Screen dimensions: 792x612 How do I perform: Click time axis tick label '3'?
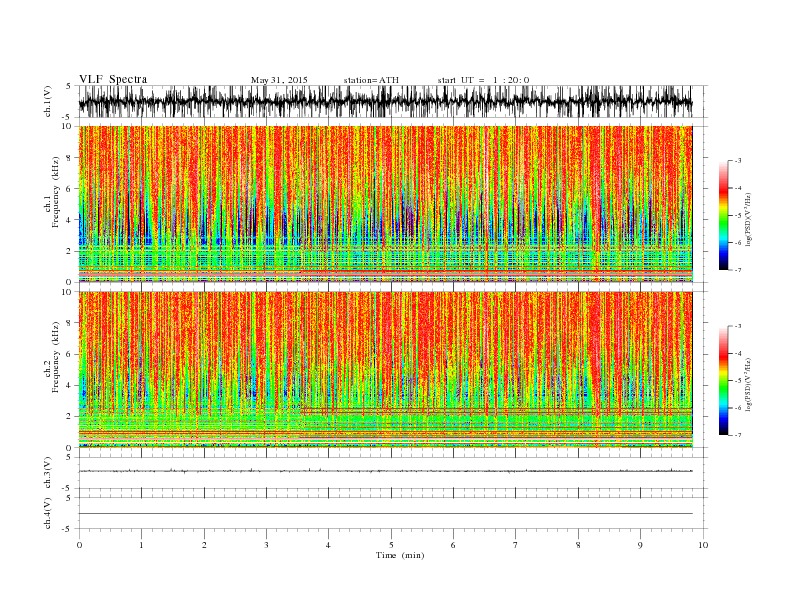click(266, 545)
